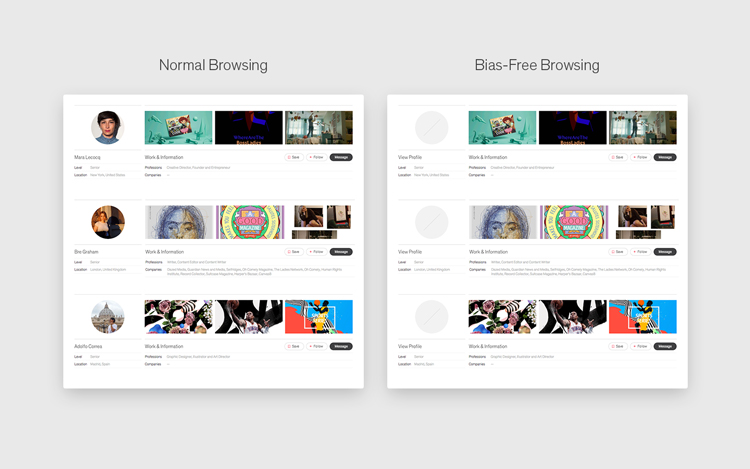The height and width of the screenshot is (469, 750).
Task: Open floral collage thumbnail in Adolfo Correa's row
Action: 178,317
